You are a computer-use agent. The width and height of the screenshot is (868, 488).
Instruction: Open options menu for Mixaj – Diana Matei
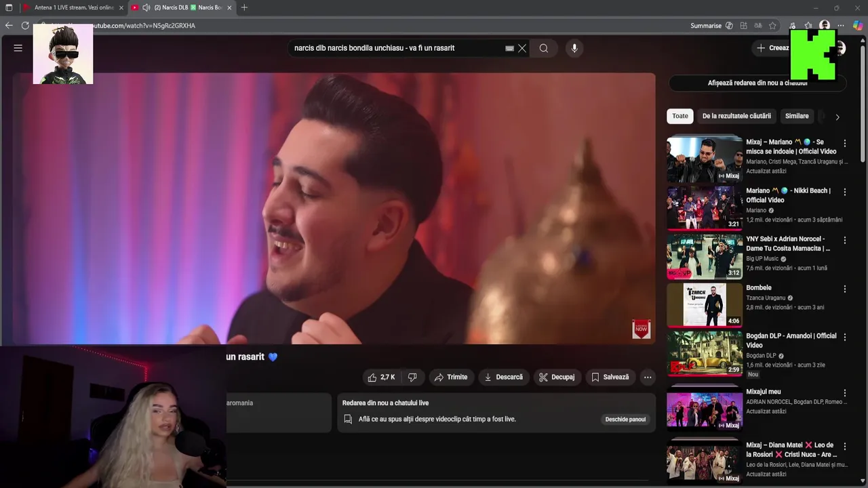[x=845, y=446]
